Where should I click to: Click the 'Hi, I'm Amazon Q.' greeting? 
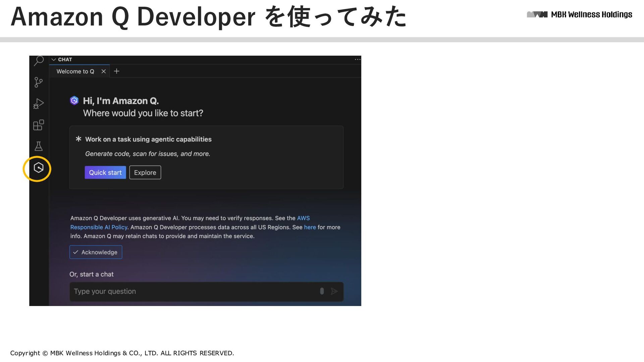tap(121, 101)
